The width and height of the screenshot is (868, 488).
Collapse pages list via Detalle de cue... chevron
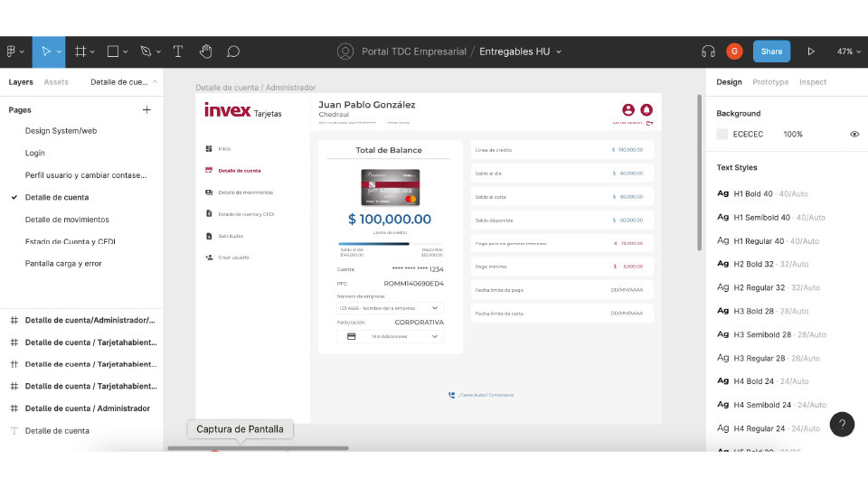(x=155, y=82)
